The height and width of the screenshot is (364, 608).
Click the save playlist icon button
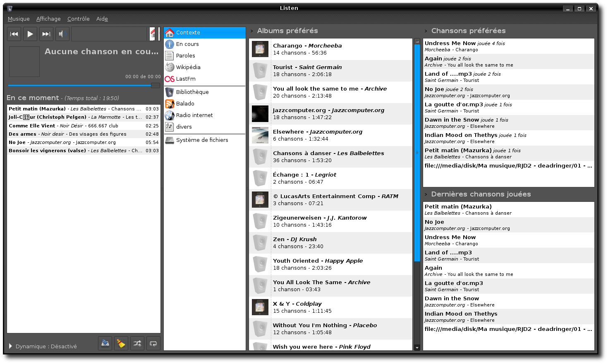[105, 343]
